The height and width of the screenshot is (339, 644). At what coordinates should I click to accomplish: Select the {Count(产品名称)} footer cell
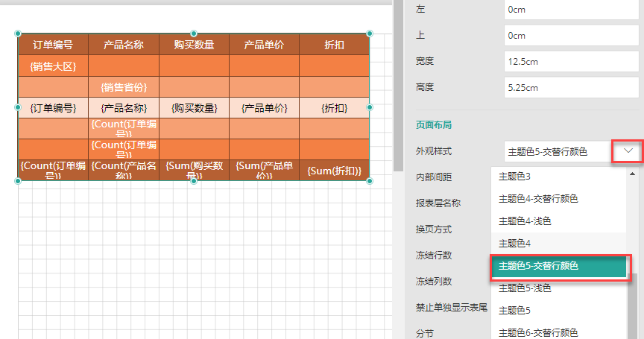(x=124, y=171)
